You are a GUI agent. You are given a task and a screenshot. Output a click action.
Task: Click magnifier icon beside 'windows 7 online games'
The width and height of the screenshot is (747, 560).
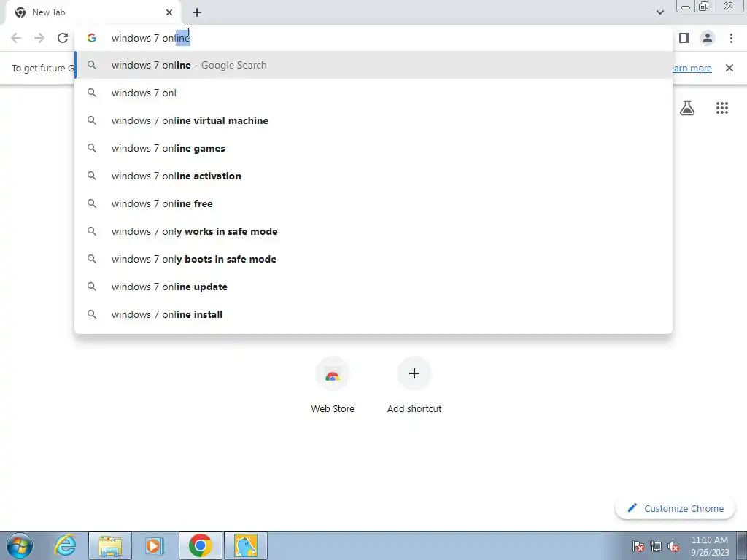(x=91, y=148)
